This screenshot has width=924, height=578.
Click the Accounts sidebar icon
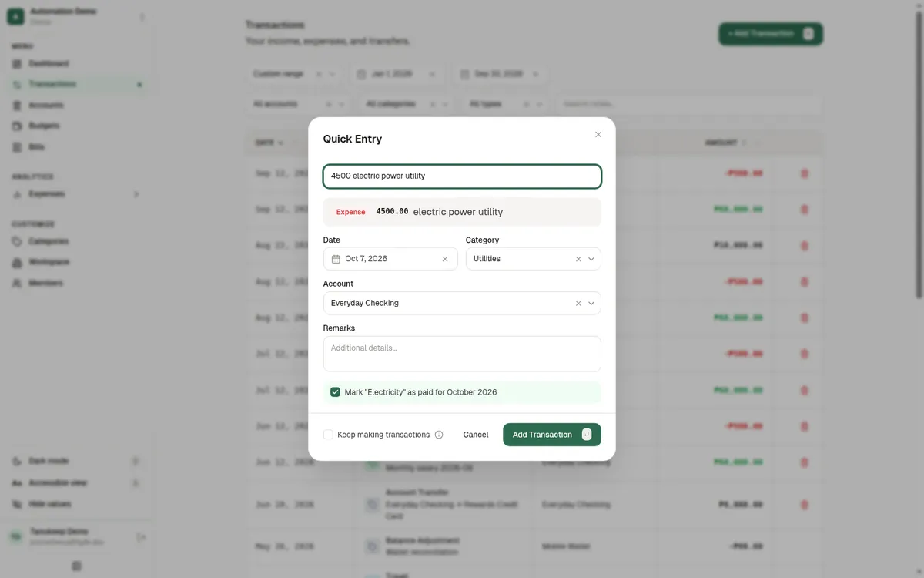(17, 105)
